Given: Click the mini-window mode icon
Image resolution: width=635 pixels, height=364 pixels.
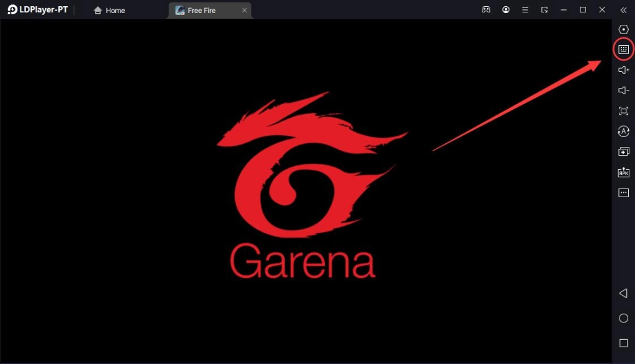Looking at the screenshot, I should coord(544,10).
